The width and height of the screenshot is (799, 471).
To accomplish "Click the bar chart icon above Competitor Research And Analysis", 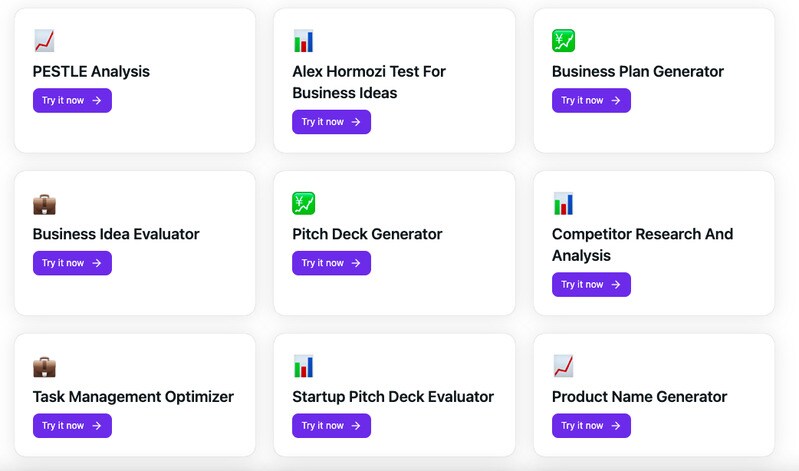I will pos(563,204).
